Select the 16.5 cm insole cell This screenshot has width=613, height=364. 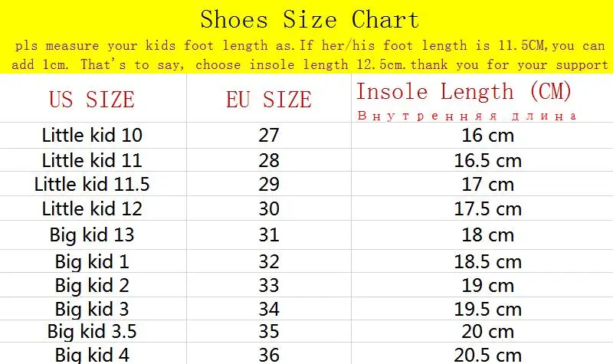pos(488,161)
